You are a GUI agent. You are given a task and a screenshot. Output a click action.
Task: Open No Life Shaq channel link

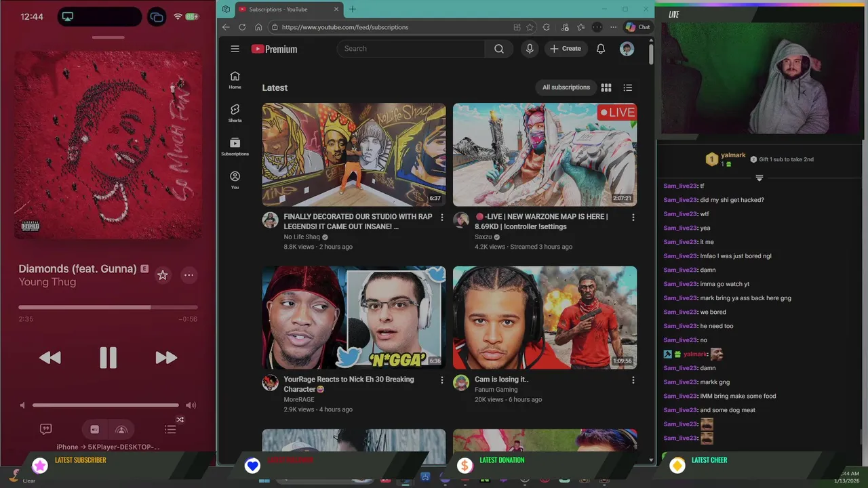coord(302,237)
